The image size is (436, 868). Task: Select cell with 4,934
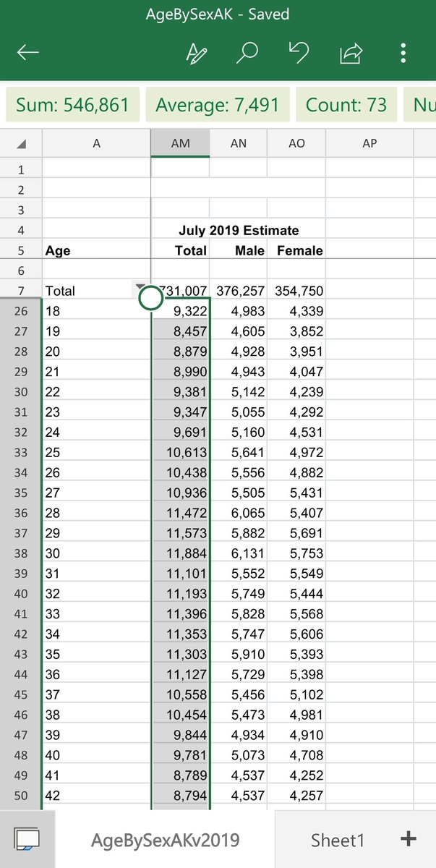[x=239, y=736]
